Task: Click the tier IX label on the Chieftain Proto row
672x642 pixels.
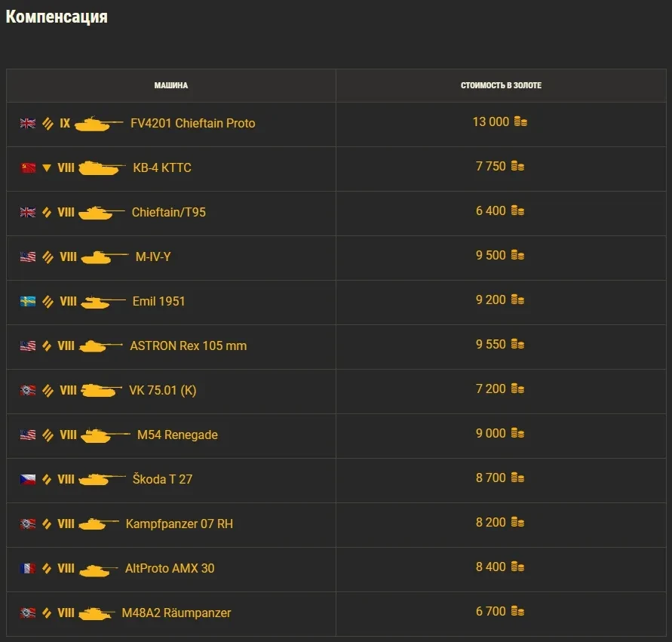Action: click(65, 123)
